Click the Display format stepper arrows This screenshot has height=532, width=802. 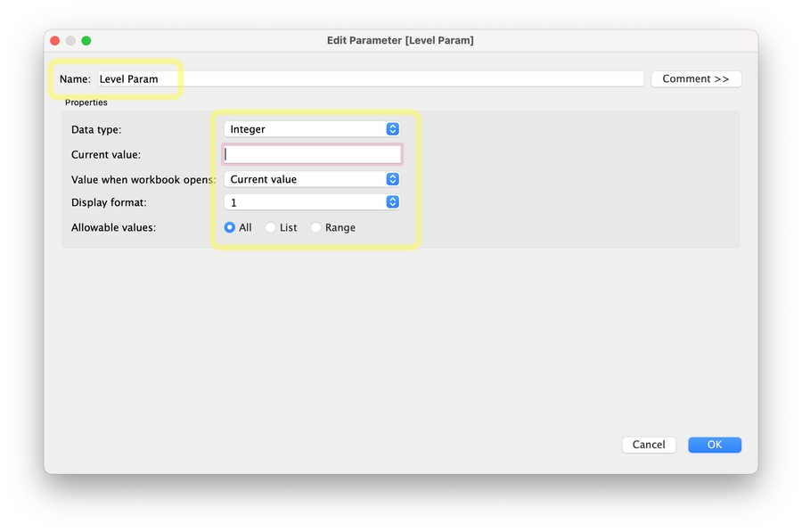pyautogui.click(x=391, y=202)
